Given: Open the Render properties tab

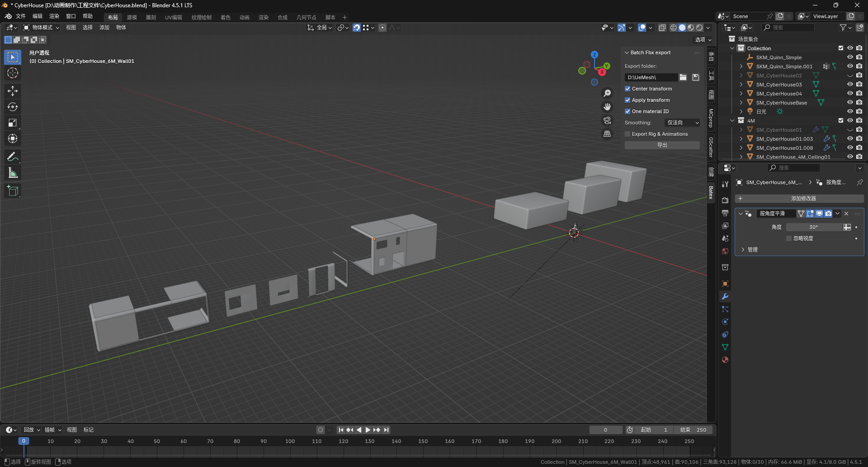Looking at the screenshot, I should 725,200.
